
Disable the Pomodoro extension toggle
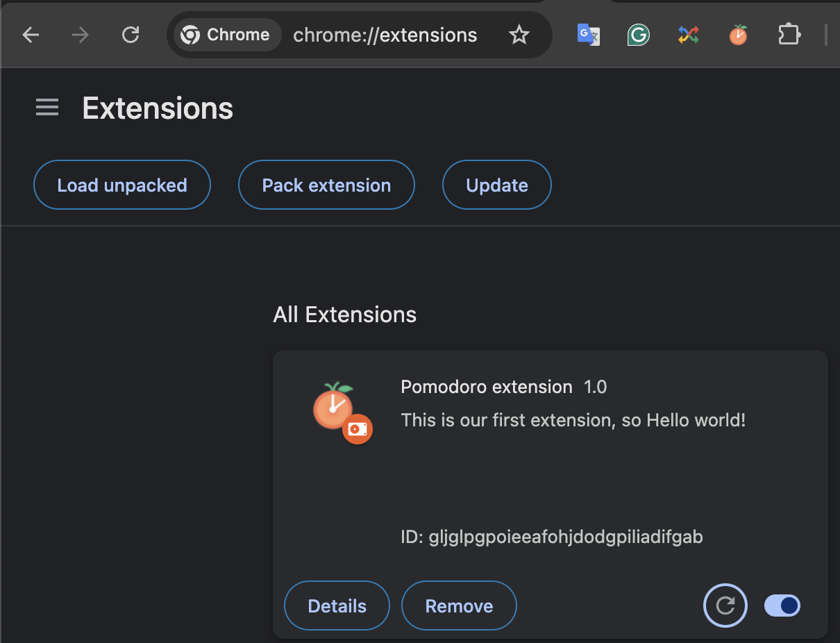782,606
